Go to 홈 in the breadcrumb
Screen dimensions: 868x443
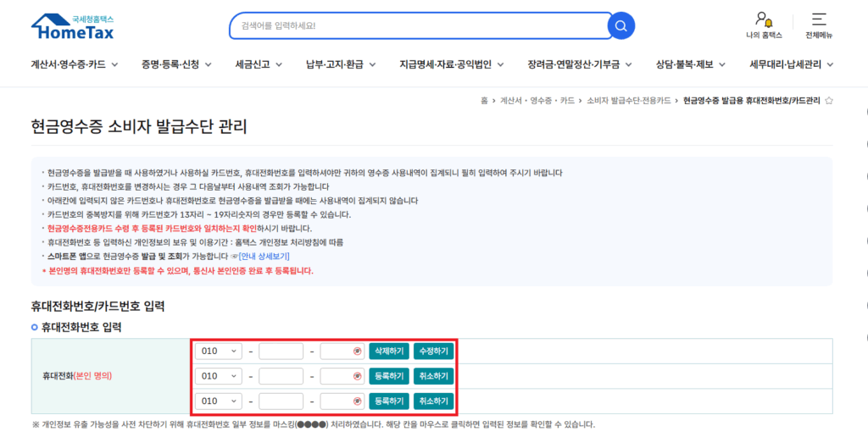(484, 101)
